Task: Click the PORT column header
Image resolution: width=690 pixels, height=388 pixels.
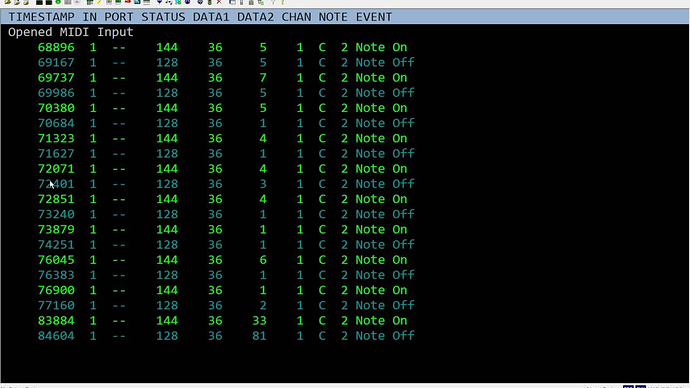Action: pyautogui.click(x=119, y=17)
